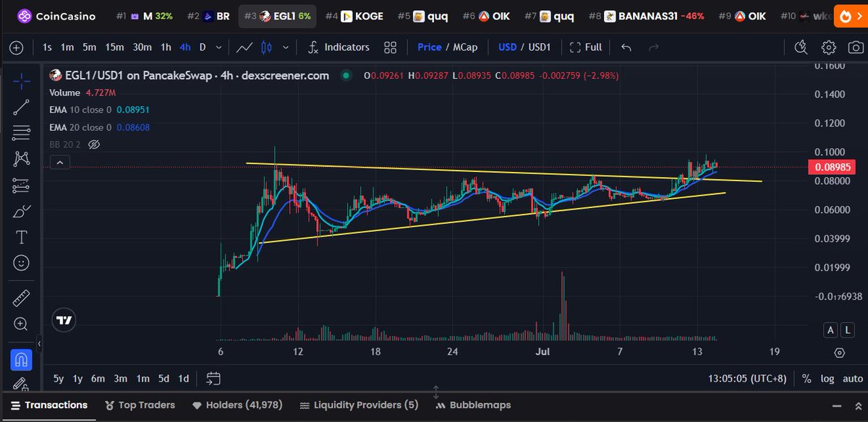Select the 1m timeframe
Screen dimensions: 868x422
coord(67,48)
